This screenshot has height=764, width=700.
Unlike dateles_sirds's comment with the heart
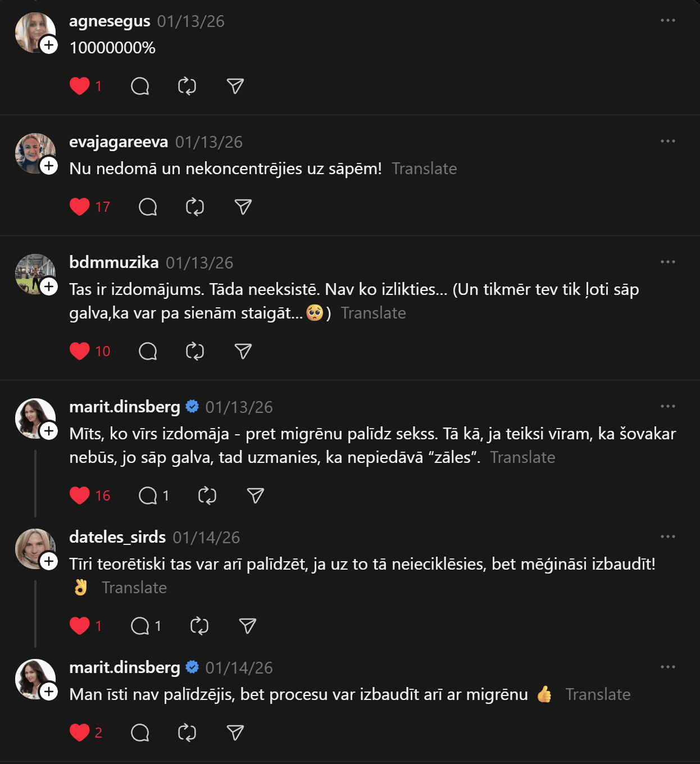coord(80,626)
